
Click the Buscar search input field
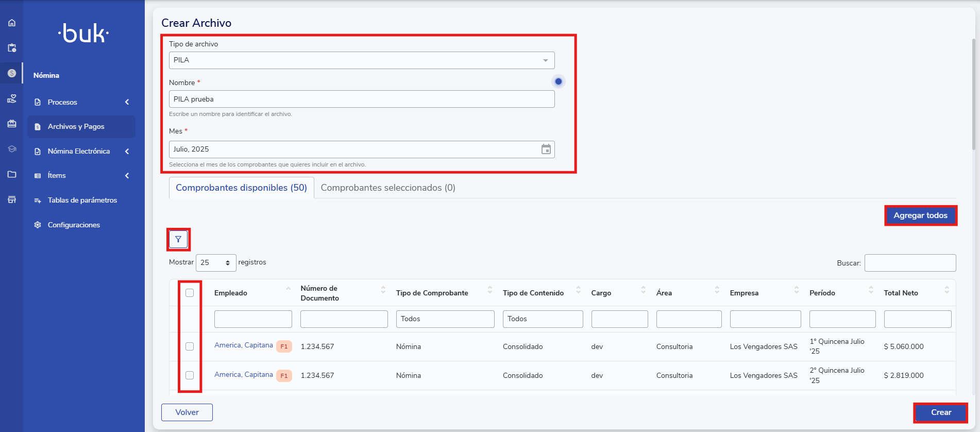[910, 263]
